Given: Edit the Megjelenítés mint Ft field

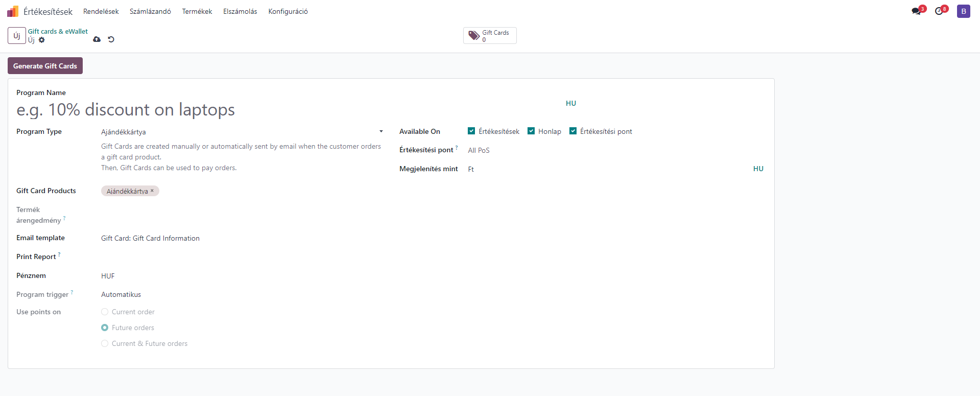Looking at the screenshot, I should [608, 169].
